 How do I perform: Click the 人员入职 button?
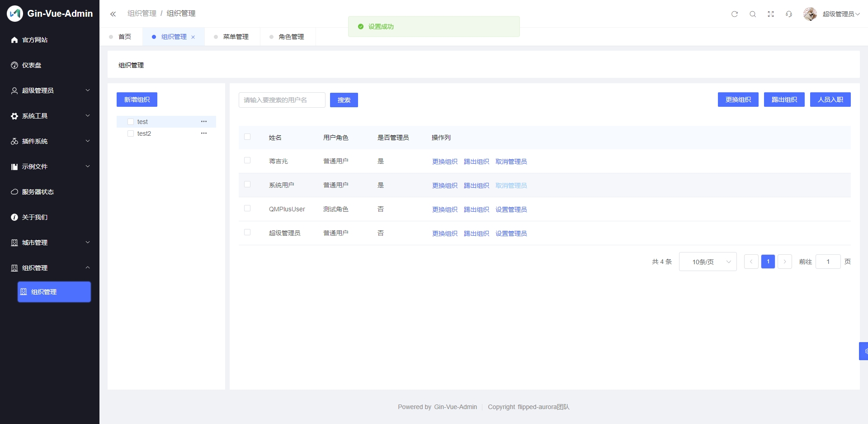point(830,100)
